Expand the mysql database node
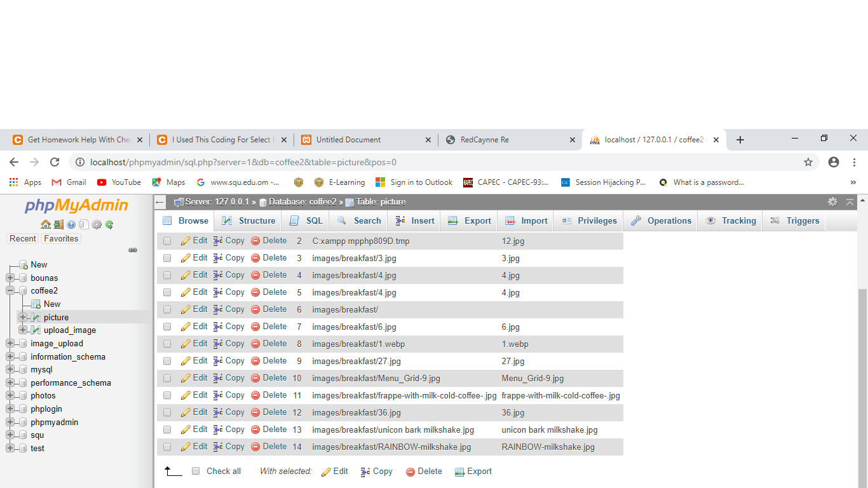Screen dimensions: 868x488 click(x=10, y=370)
